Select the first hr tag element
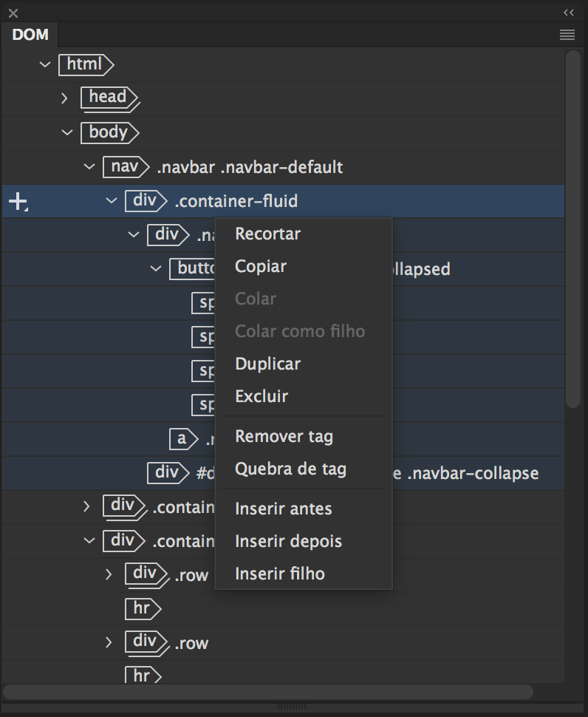Viewport: 588px width, 717px height. coord(142,608)
